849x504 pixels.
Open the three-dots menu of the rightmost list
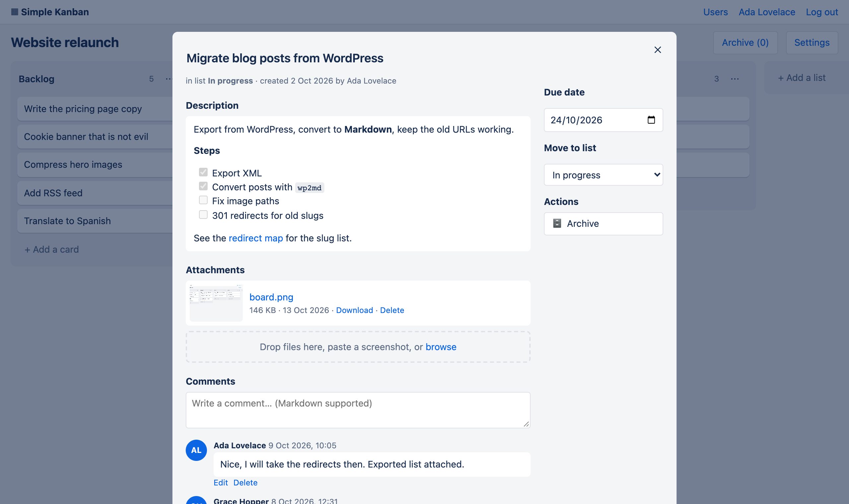(x=735, y=79)
